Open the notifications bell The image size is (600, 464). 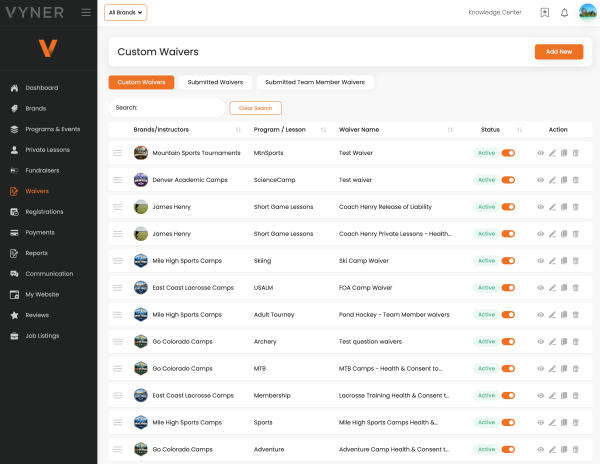pyautogui.click(x=564, y=13)
